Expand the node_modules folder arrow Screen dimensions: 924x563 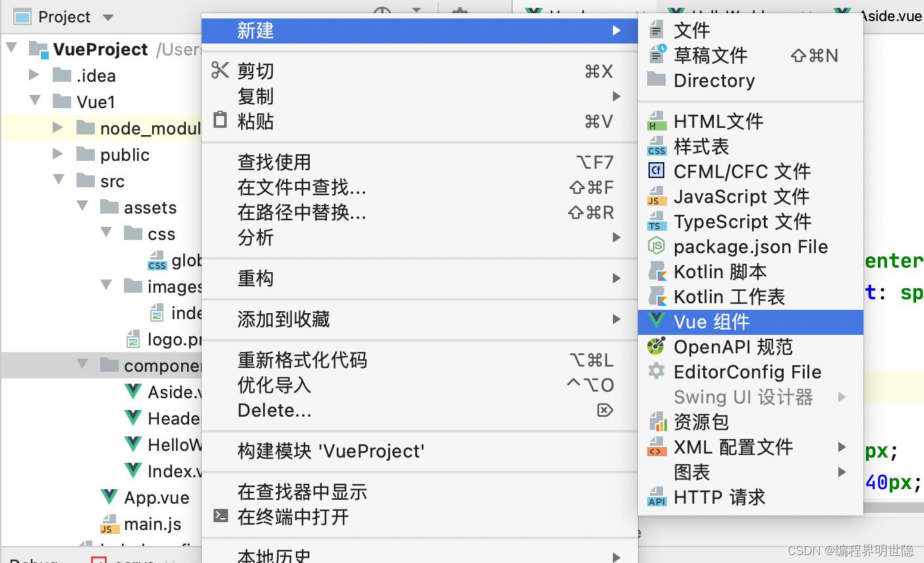[x=58, y=127]
